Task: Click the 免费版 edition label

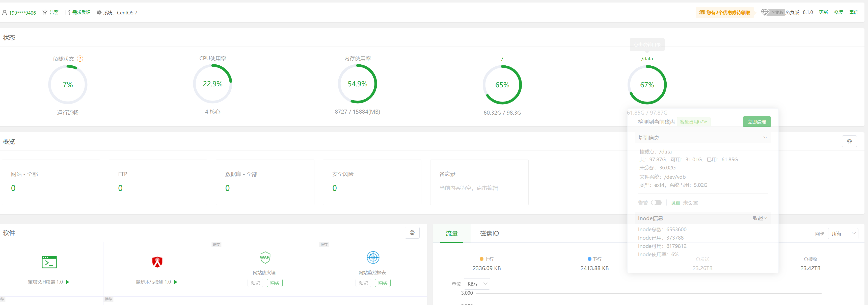Action: [792, 12]
